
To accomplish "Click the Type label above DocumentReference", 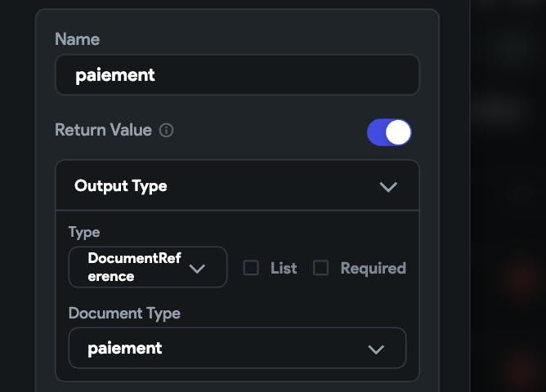I will tap(84, 233).
